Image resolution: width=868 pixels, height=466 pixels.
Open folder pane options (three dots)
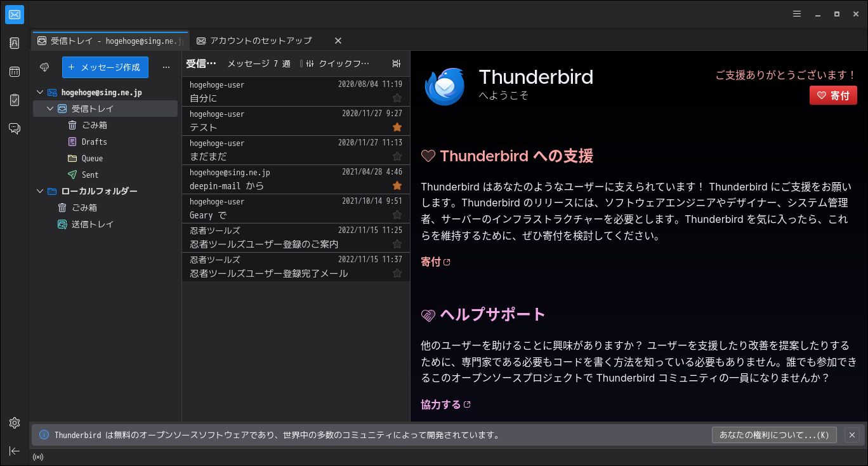pyautogui.click(x=166, y=67)
